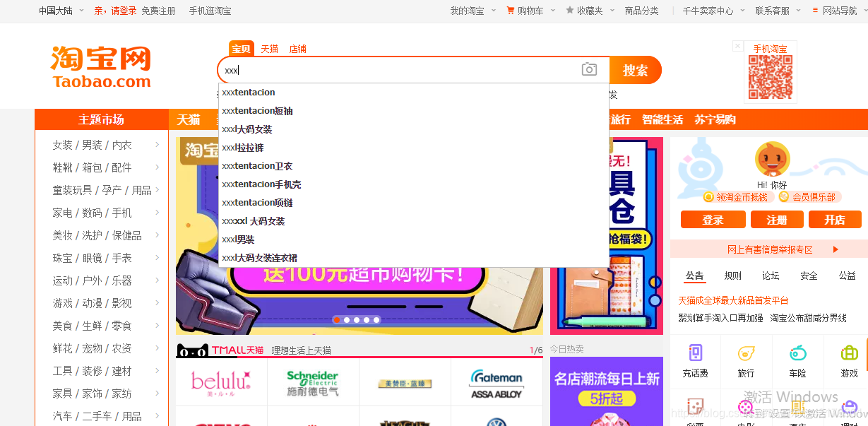Select the fifth carousel dot
The image size is (868, 426).
[x=376, y=320]
